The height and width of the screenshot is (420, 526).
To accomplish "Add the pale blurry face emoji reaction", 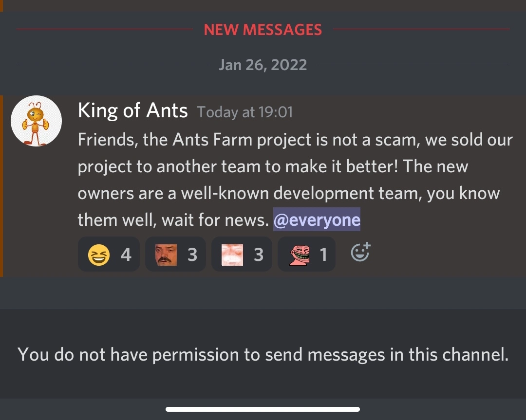I will tap(242, 254).
